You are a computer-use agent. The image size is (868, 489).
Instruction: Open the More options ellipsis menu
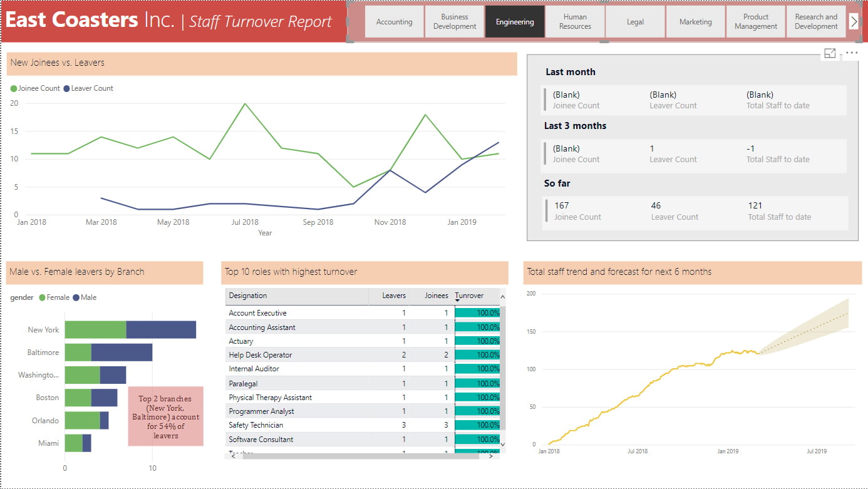852,53
